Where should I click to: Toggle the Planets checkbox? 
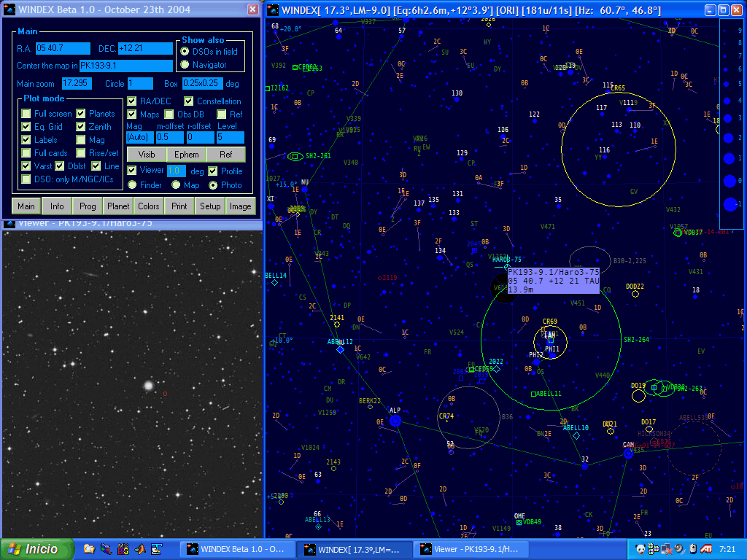tap(81, 113)
